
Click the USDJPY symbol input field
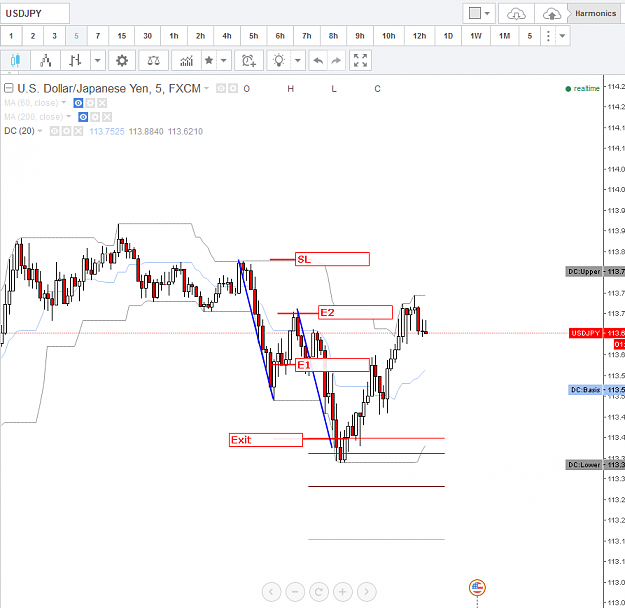35,14
